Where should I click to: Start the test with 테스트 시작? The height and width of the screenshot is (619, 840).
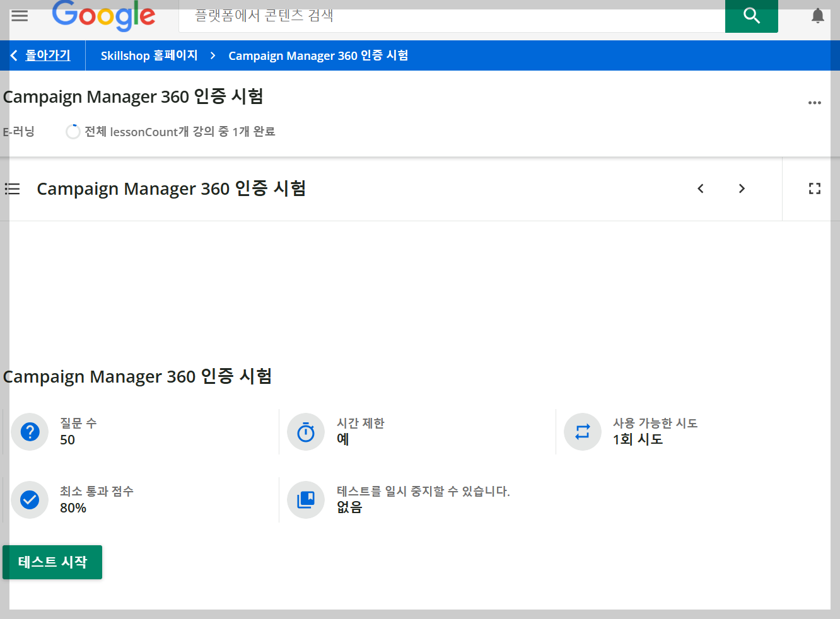[x=52, y=562]
